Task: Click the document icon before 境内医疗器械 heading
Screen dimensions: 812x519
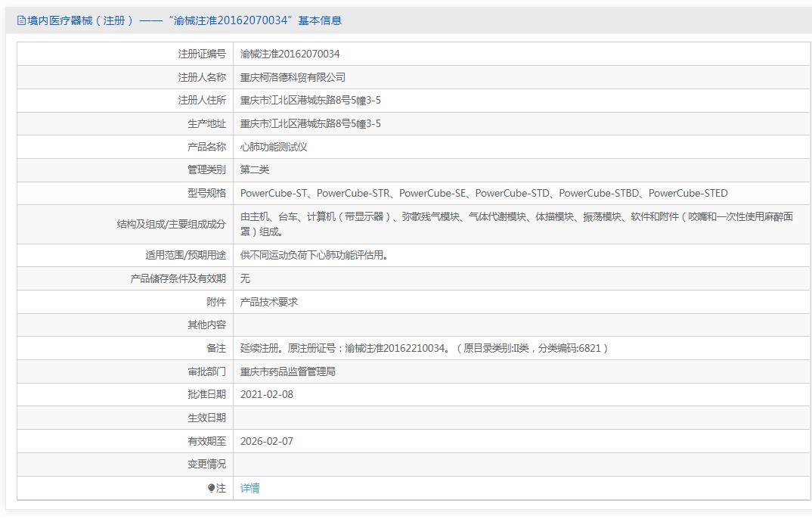Action: coord(21,20)
